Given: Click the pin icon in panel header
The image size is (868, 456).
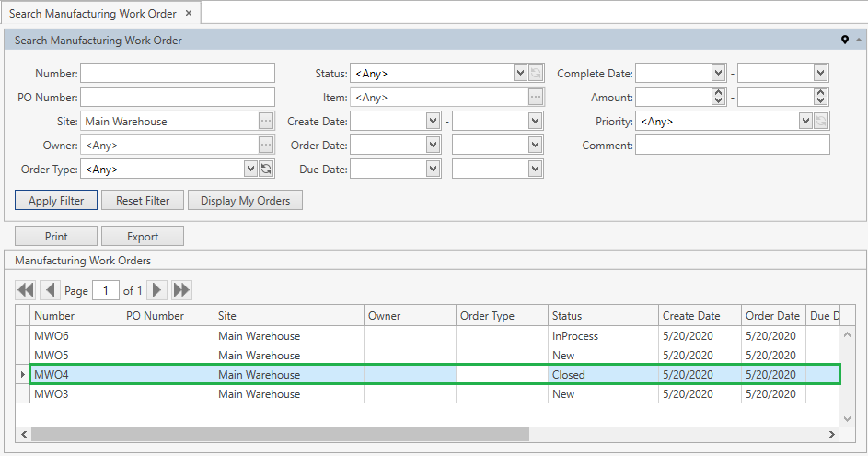Looking at the screenshot, I should [x=845, y=41].
